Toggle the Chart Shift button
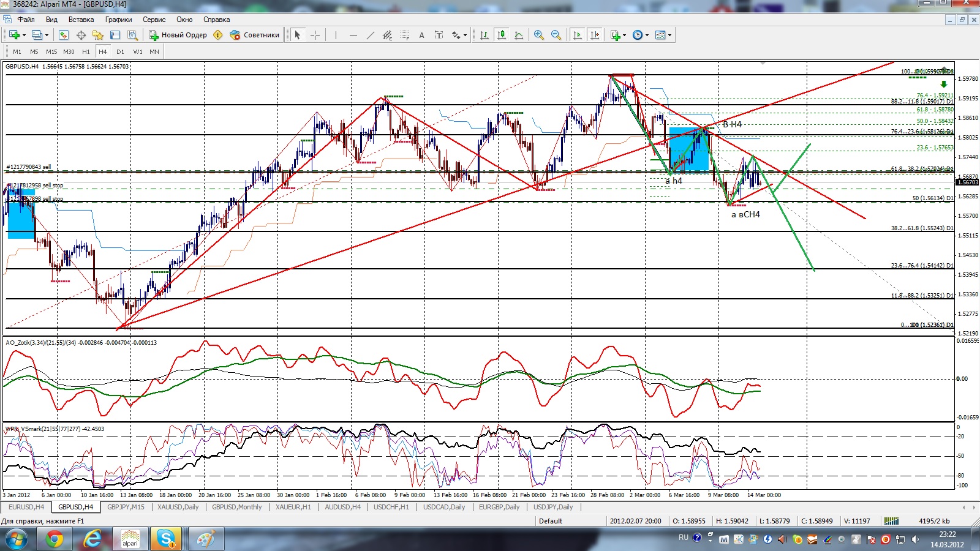 594,35
